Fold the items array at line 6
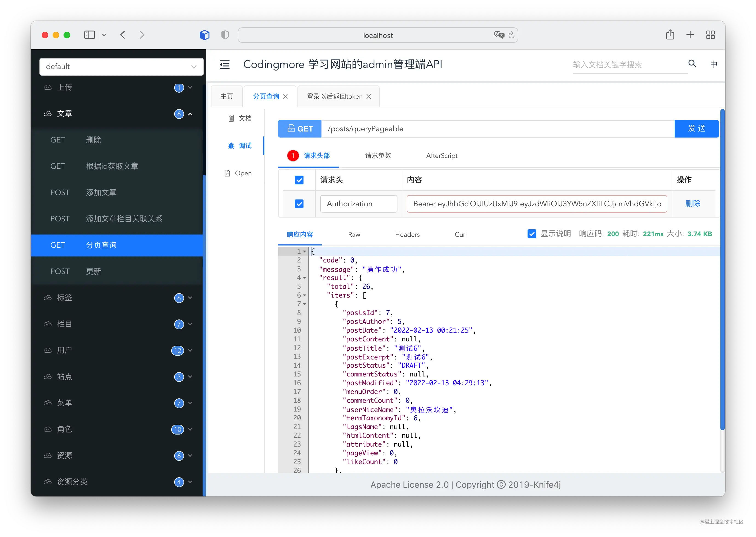 click(304, 296)
